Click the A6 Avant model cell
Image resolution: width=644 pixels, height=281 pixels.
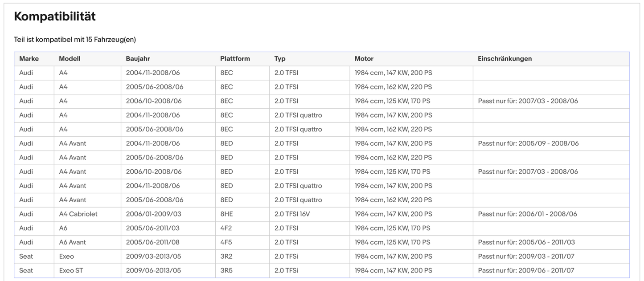click(72, 242)
